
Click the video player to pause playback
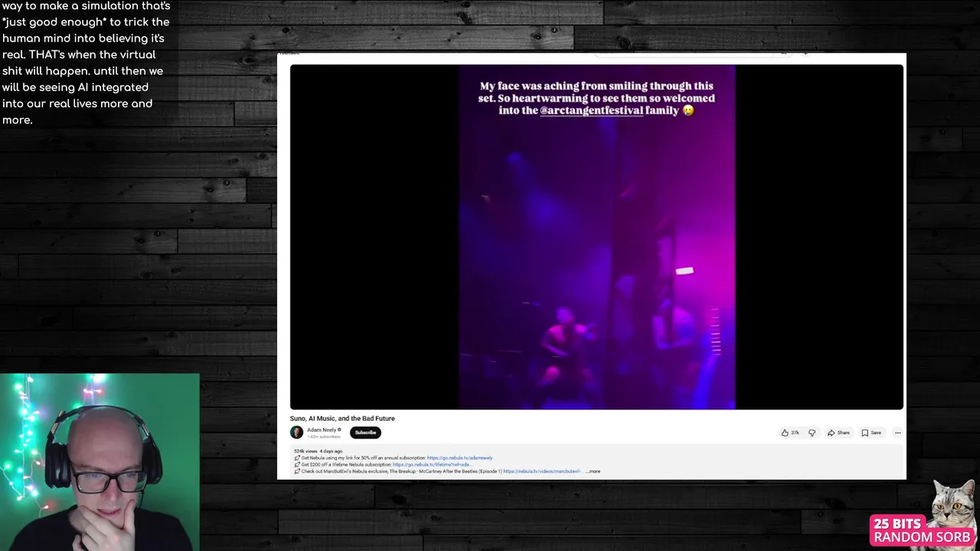pos(596,236)
